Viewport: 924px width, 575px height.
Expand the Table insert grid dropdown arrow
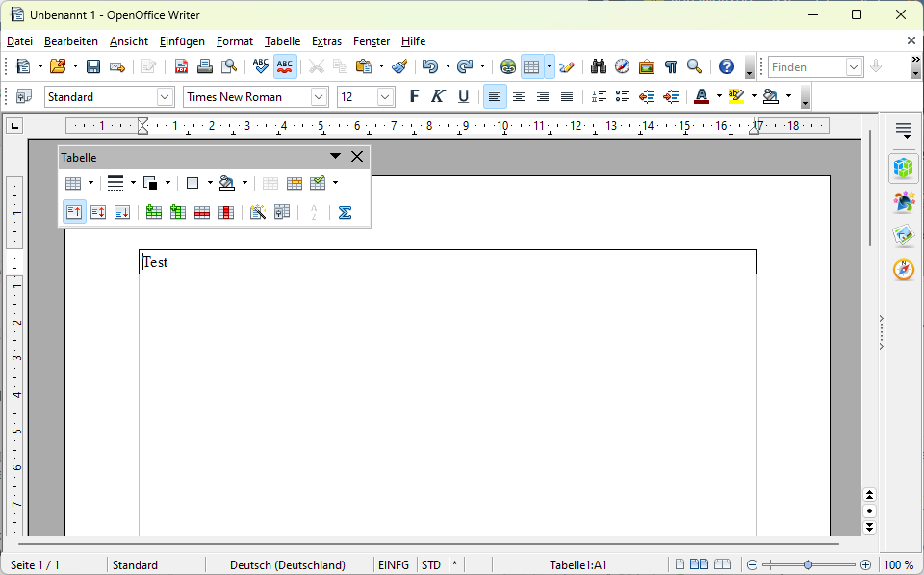click(550, 66)
